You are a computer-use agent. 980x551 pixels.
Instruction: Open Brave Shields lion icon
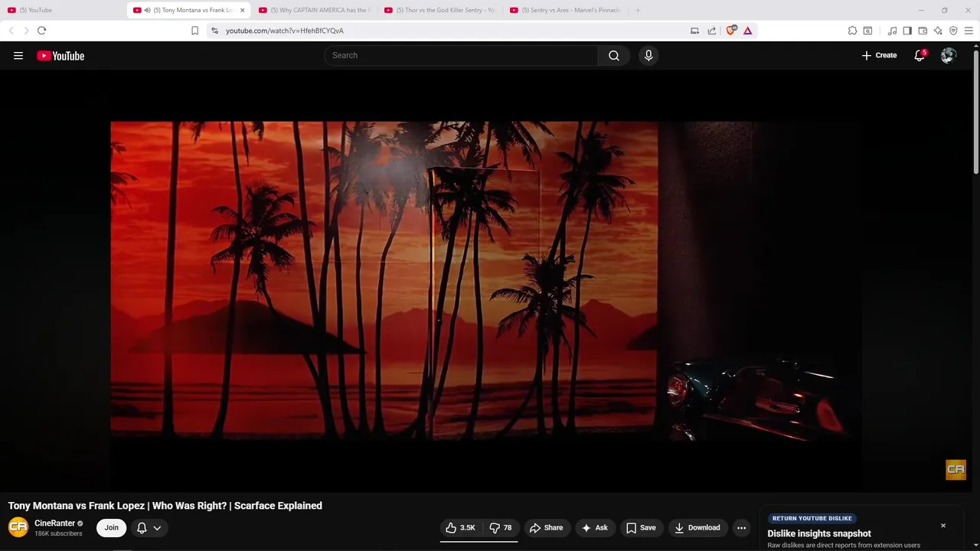(731, 31)
